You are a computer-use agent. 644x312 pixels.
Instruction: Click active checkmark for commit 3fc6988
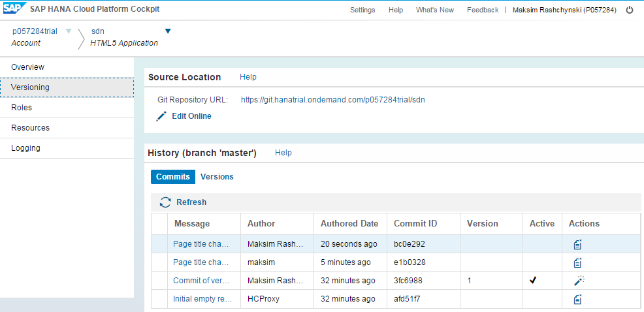click(x=533, y=281)
